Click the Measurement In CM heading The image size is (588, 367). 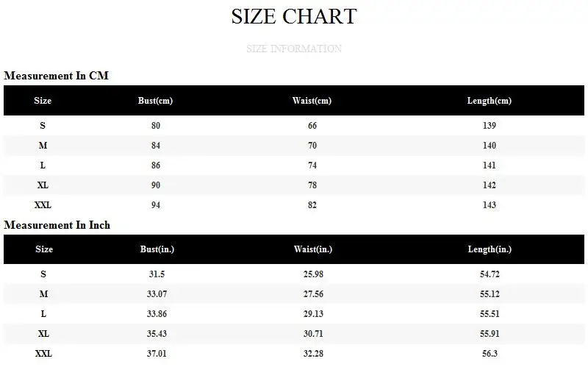pyautogui.click(x=57, y=76)
